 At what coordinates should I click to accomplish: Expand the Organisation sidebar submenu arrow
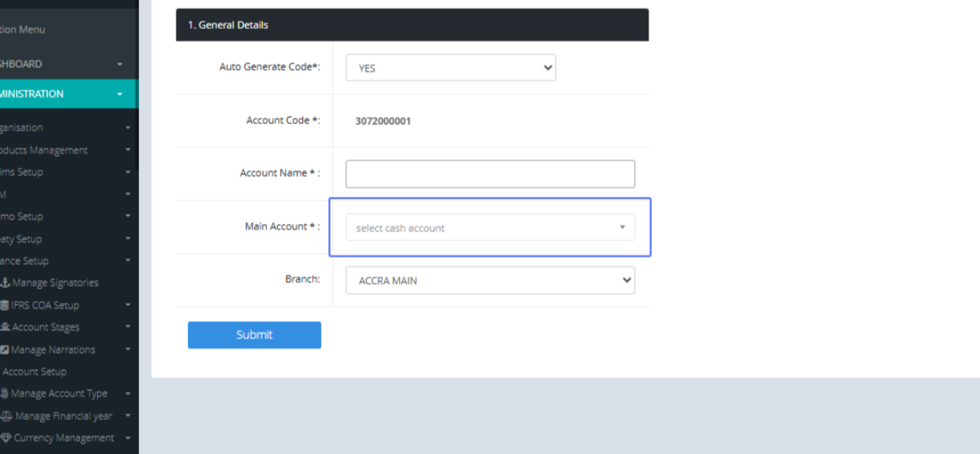click(x=127, y=128)
